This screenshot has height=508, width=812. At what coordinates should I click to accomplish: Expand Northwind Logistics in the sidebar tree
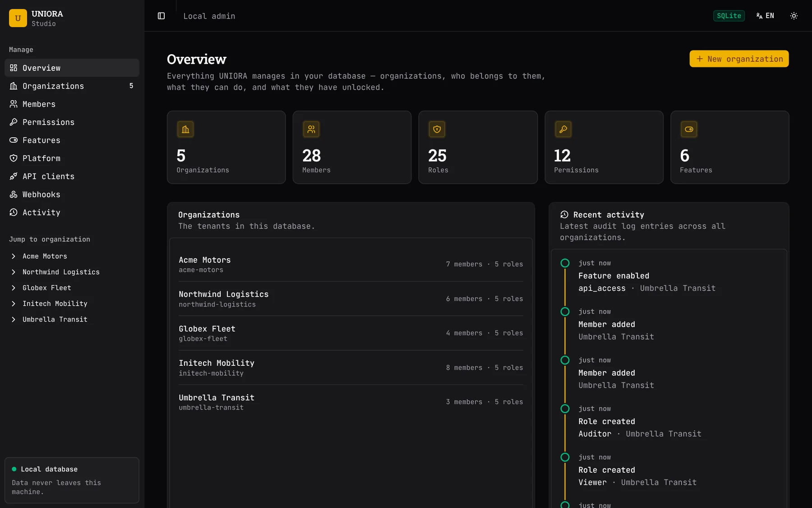click(x=14, y=272)
